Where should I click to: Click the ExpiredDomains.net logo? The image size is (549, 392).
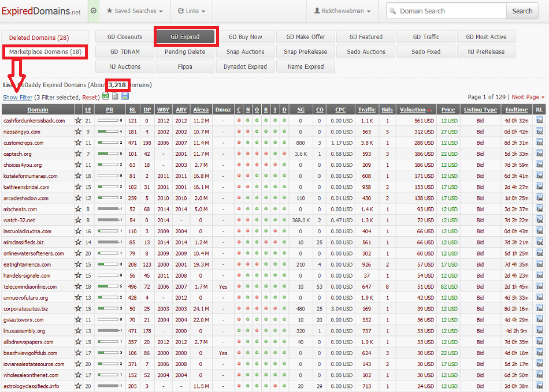(x=41, y=11)
